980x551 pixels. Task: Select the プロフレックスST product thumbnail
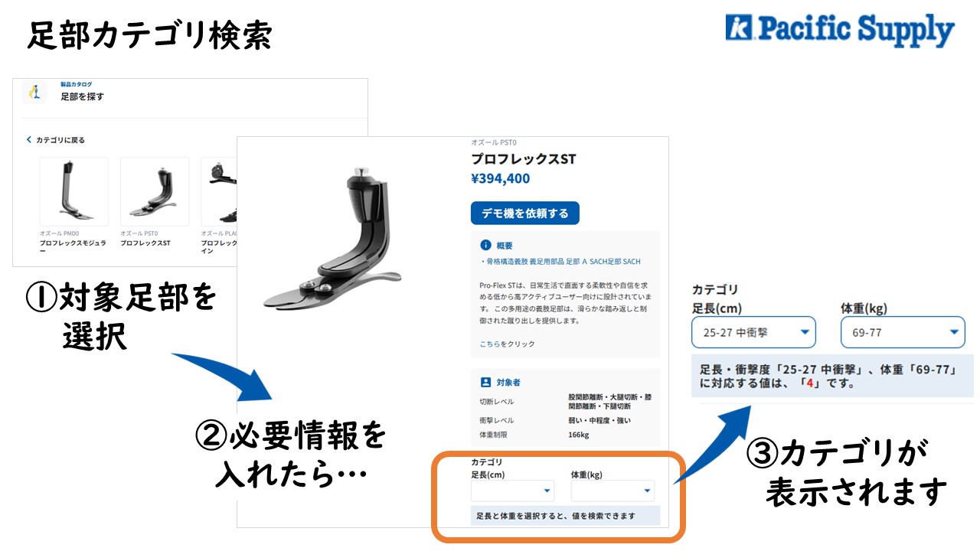click(155, 192)
